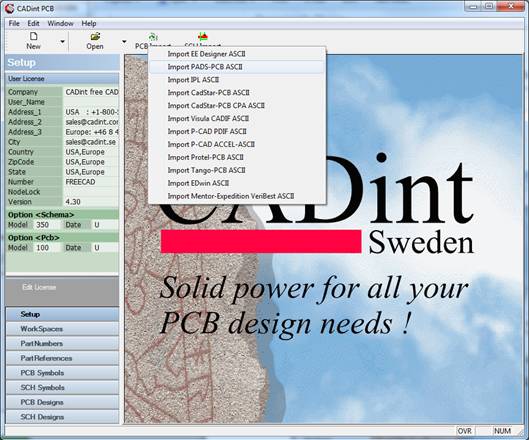Expand the Open button dropdown arrow
Screen dimensions: 529x440
[124, 42]
